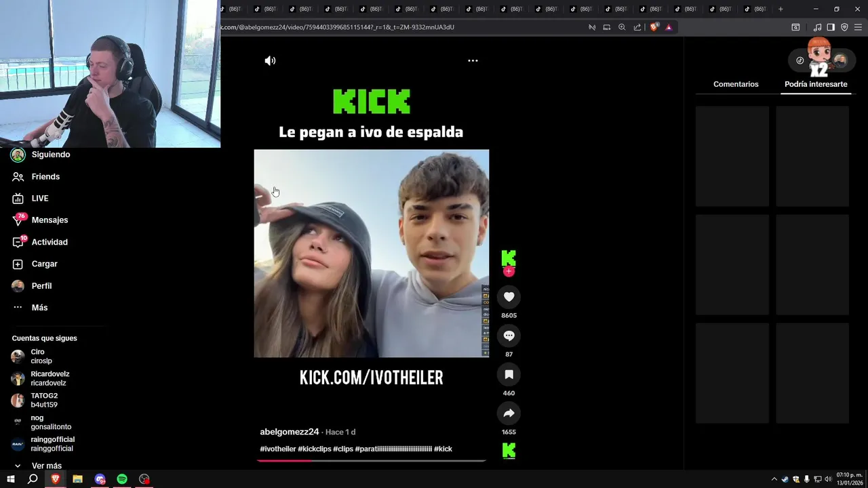Show hidden system tray icons
868x488 pixels.
pyautogui.click(x=774, y=479)
